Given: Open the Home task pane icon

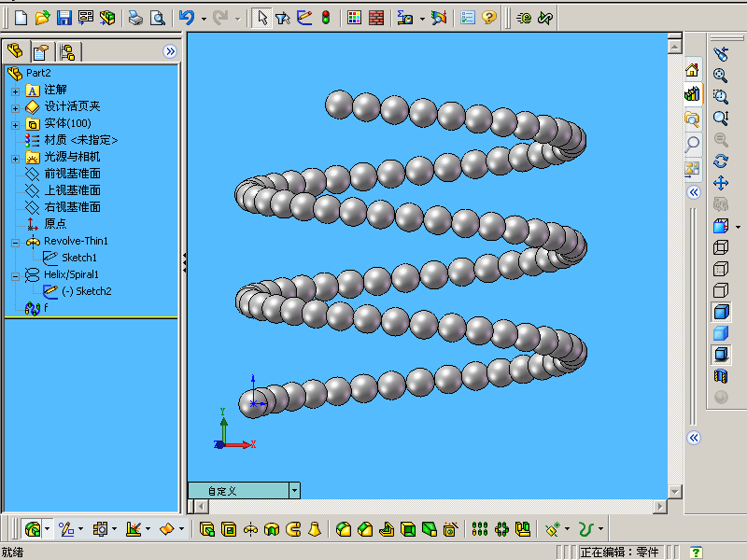Looking at the screenshot, I should tap(692, 71).
